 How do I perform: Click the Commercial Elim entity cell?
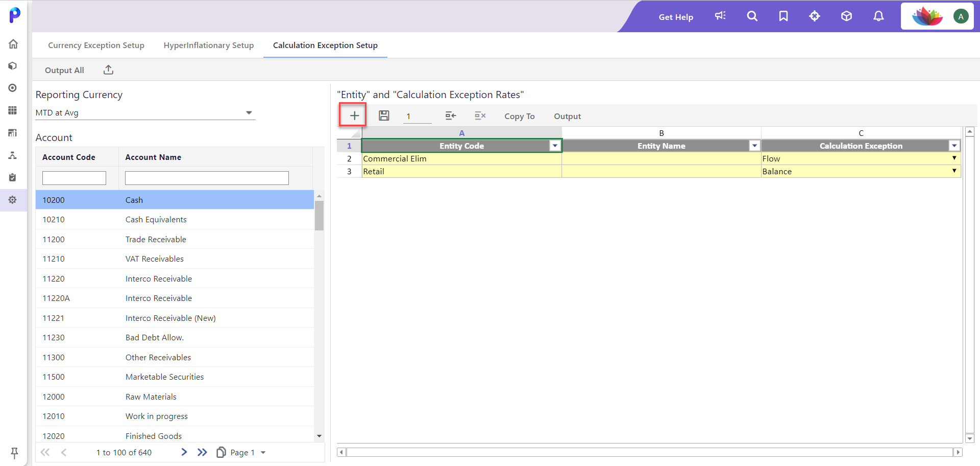[461, 159]
